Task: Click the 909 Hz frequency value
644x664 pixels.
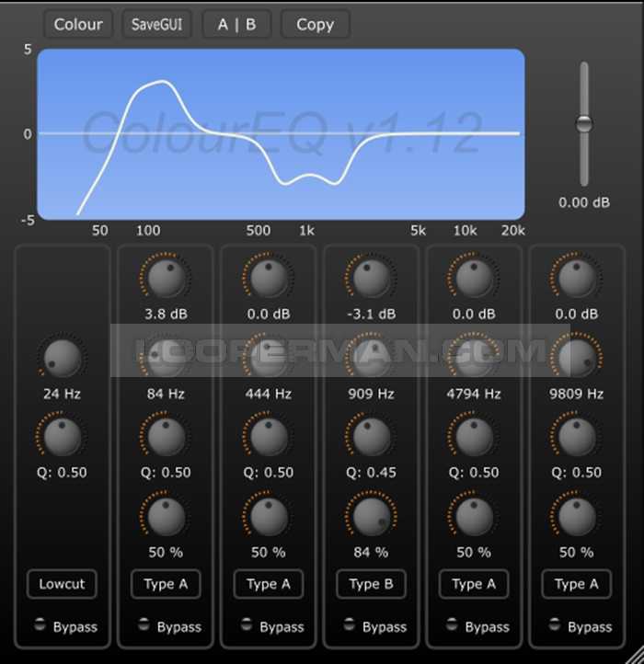Action: [x=371, y=394]
